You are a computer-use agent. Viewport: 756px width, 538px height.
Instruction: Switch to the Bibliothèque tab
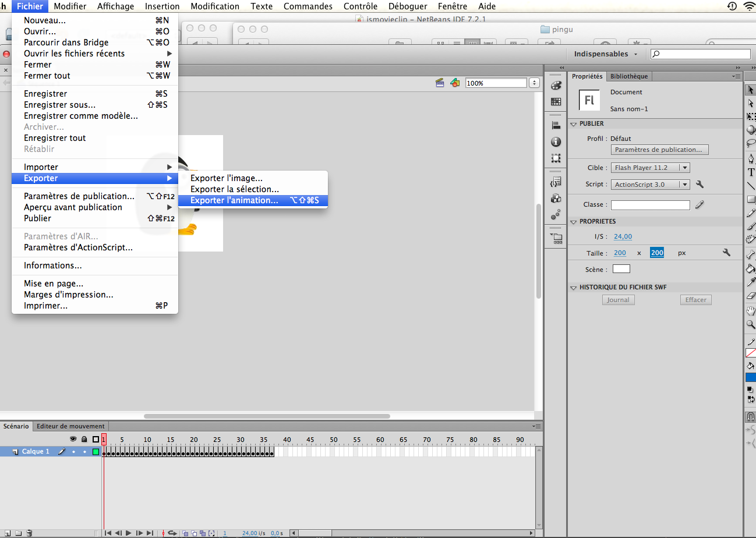[x=629, y=76]
